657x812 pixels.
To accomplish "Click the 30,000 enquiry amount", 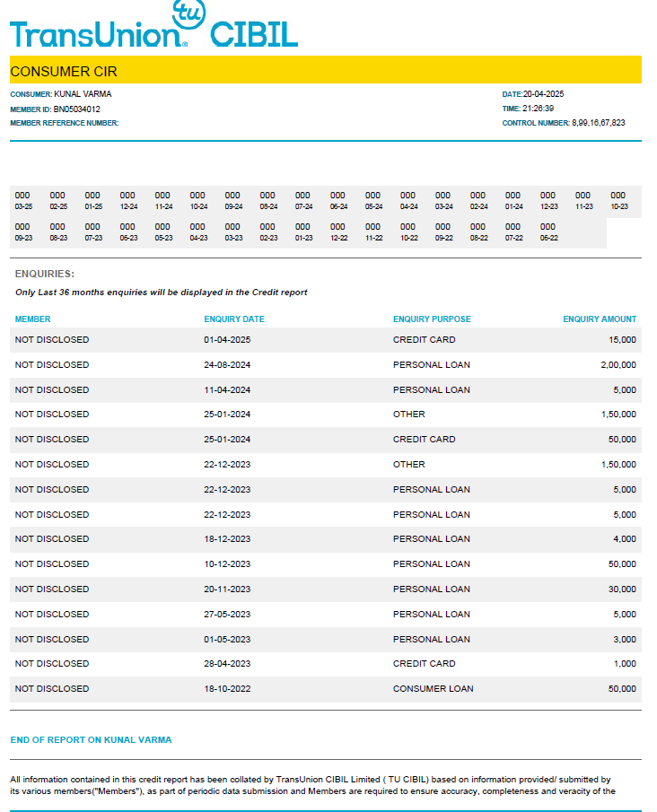I will click(x=622, y=589).
